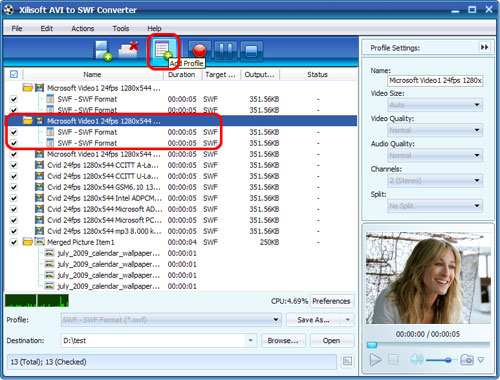Open the Profile format dropdown
This screenshot has width=500, height=380.
(171, 320)
